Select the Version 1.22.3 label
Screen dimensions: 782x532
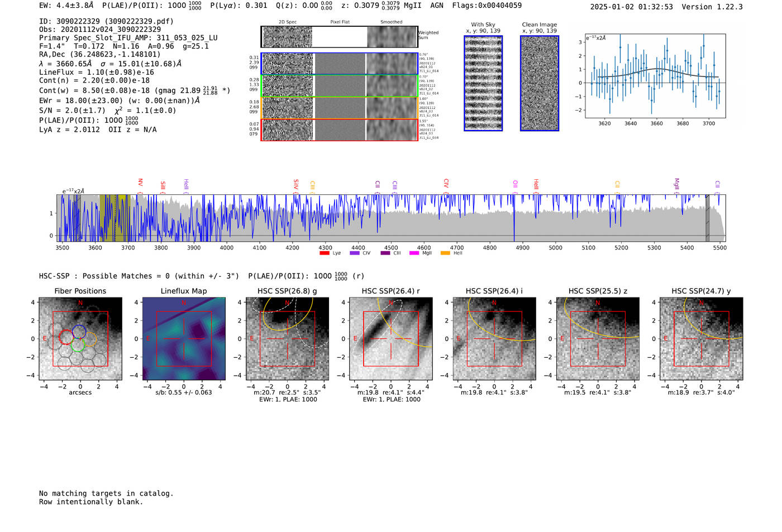[x=712, y=7]
